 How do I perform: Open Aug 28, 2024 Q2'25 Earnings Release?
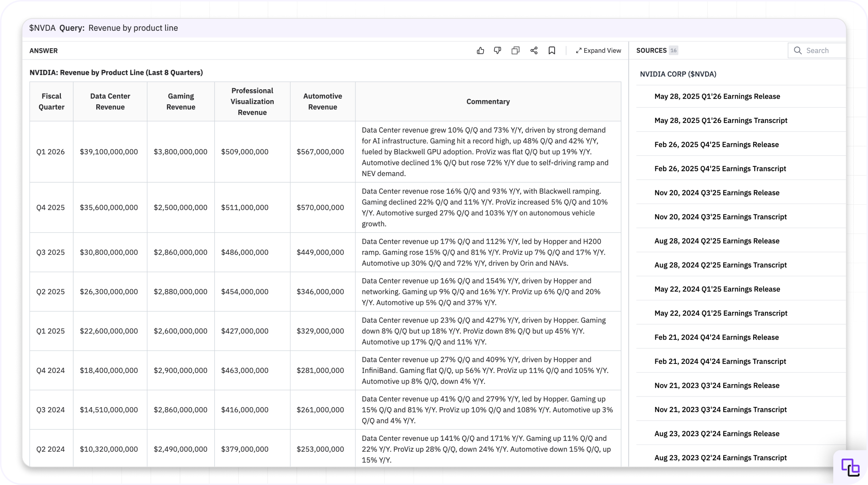(717, 241)
